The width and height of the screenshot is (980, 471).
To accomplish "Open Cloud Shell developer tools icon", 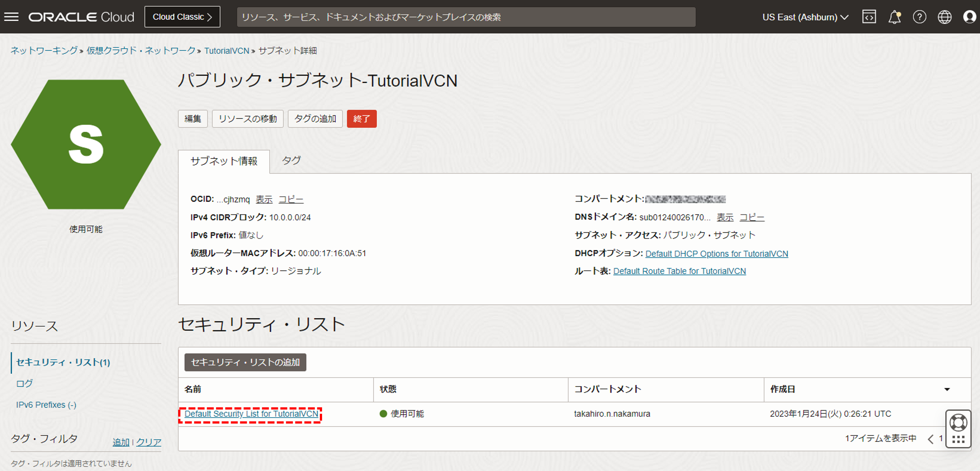I will tap(869, 17).
